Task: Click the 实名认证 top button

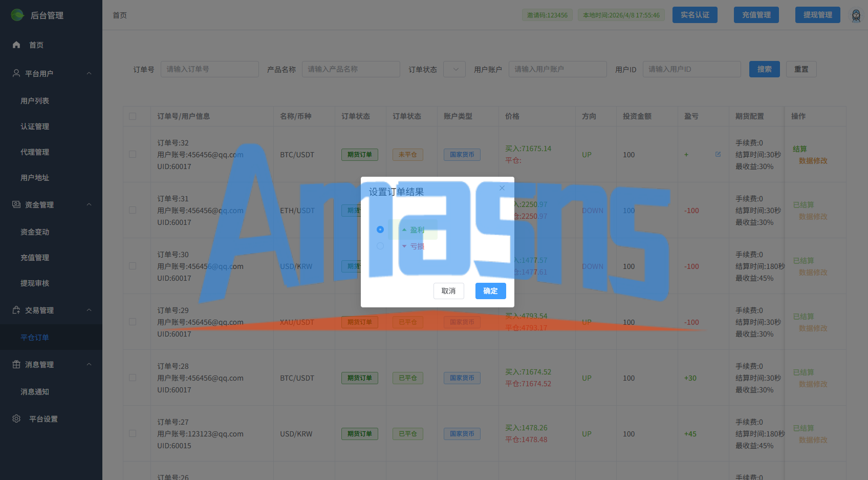Action: click(695, 15)
